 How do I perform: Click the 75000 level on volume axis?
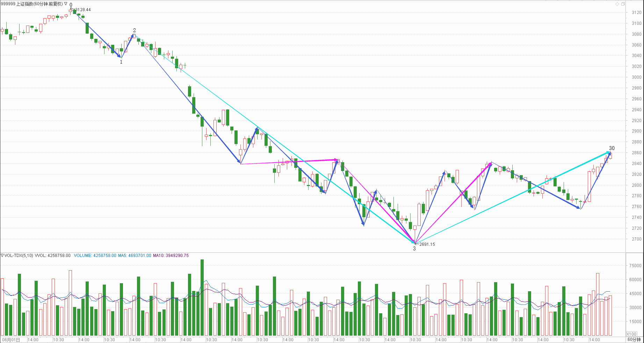[635, 266]
